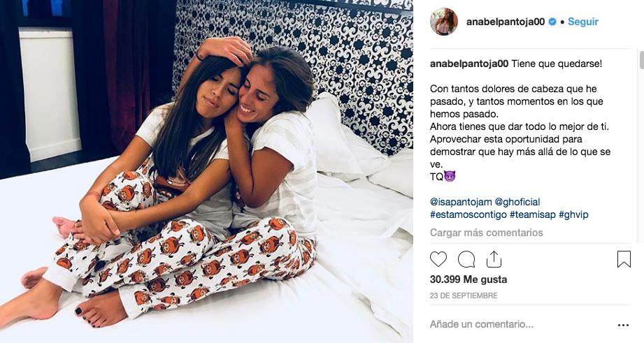Load more with Cargar más comentarios
Viewport: 644px width, 343px height.
486,233
